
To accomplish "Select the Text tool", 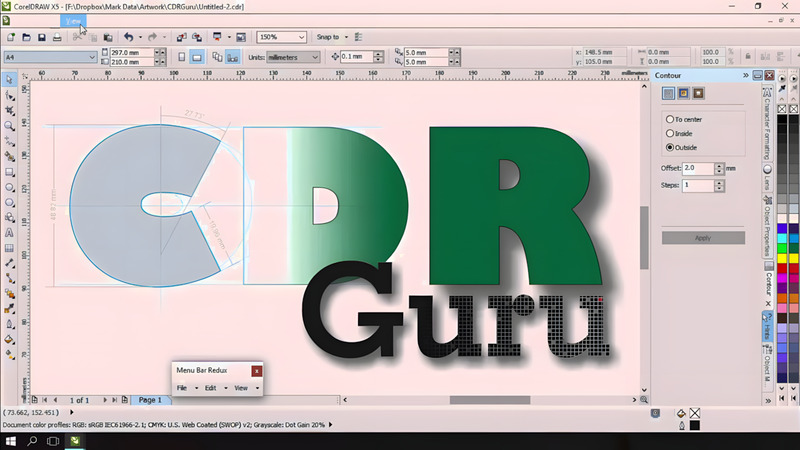I will (10, 233).
